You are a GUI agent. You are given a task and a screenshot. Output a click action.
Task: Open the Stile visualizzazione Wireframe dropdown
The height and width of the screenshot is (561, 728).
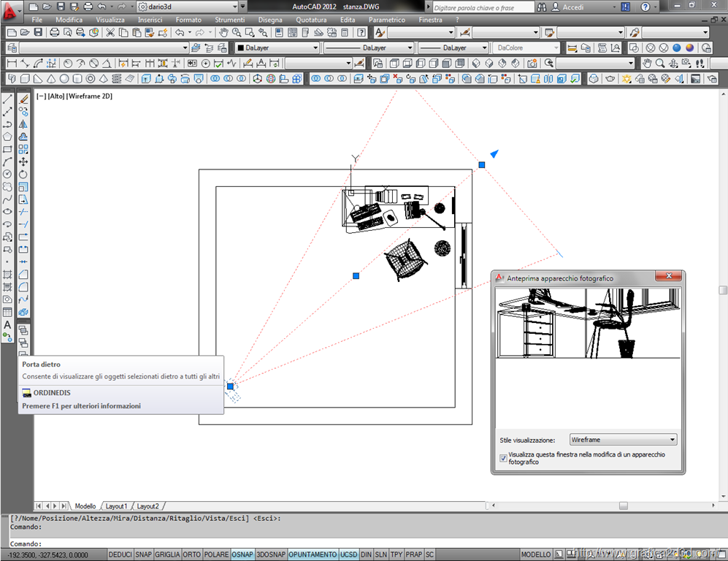click(x=623, y=440)
